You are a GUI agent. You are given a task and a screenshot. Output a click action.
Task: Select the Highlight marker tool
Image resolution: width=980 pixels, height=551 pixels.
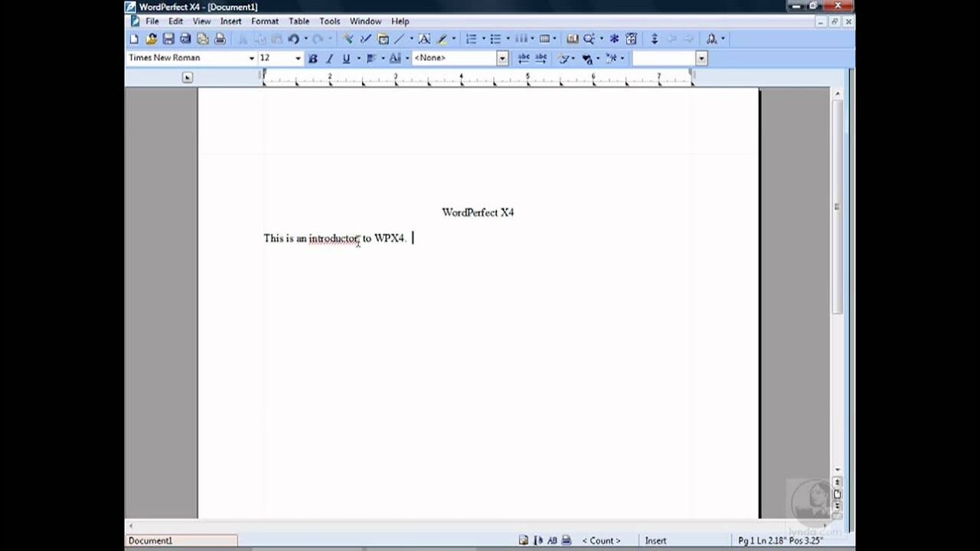coord(443,39)
